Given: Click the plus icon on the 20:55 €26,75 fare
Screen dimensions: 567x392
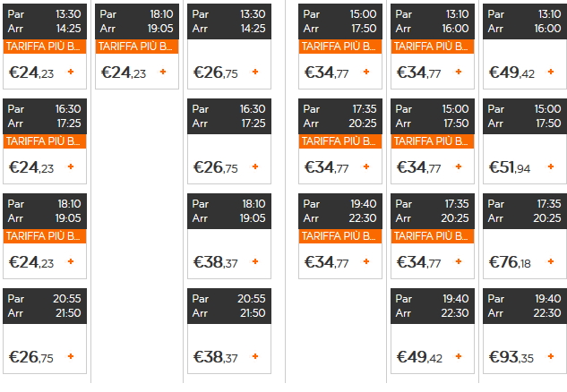Looking at the screenshot, I should tap(71, 356).
